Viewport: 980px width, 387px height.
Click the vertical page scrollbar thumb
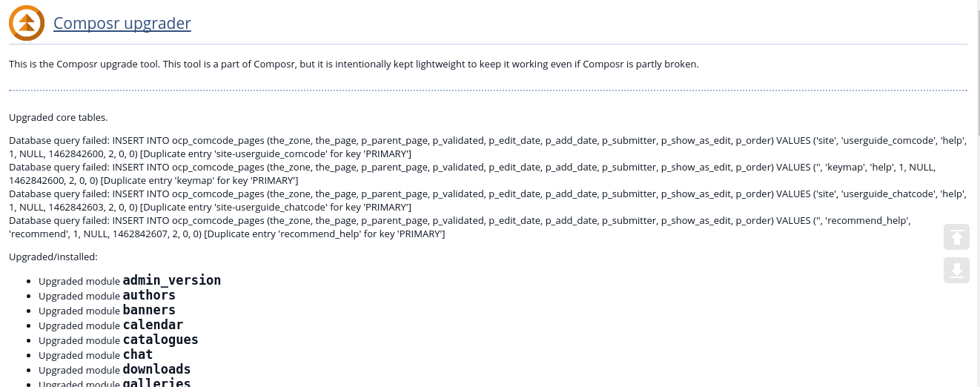click(x=977, y=68)
